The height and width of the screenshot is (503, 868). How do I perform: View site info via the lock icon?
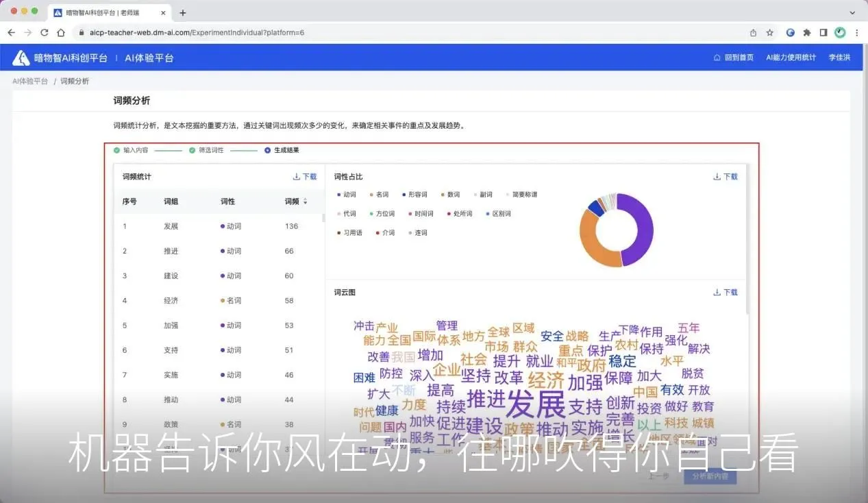coord(81,32)
